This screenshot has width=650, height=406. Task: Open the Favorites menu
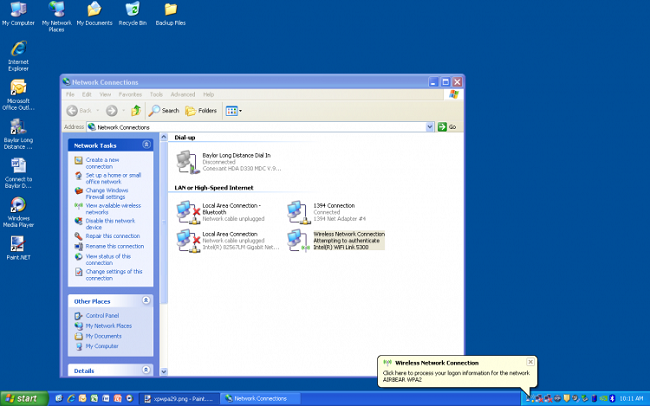(130, 95)
